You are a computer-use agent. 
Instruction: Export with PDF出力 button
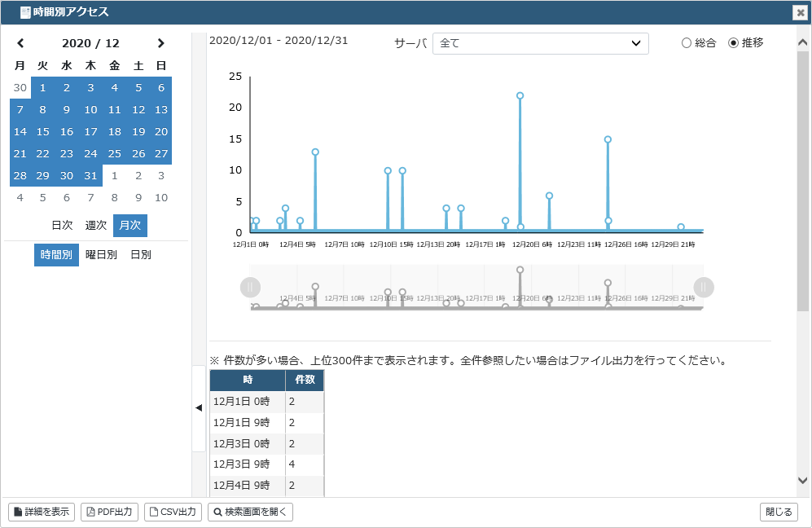(x=109, y=512)
